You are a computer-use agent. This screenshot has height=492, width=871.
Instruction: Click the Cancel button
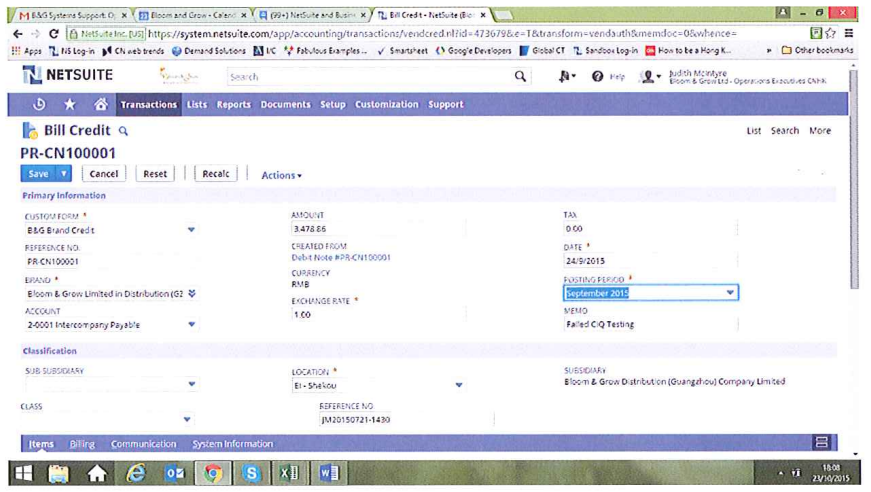click(x=104, y=174)
